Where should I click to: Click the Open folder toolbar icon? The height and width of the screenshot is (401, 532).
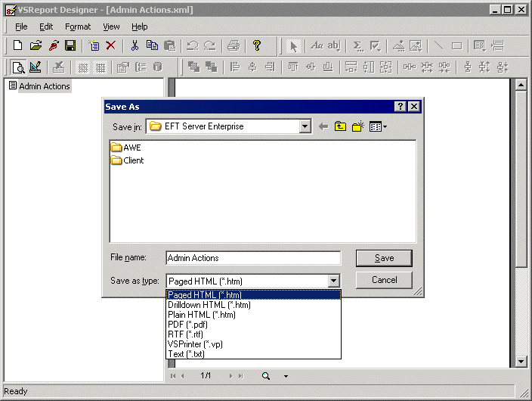point(36,46)
